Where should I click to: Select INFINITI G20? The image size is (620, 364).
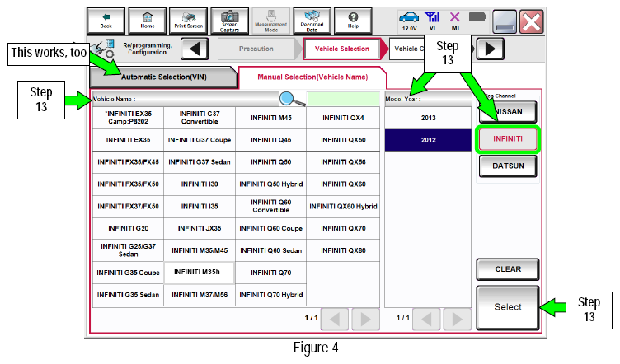tap(128, 229)
